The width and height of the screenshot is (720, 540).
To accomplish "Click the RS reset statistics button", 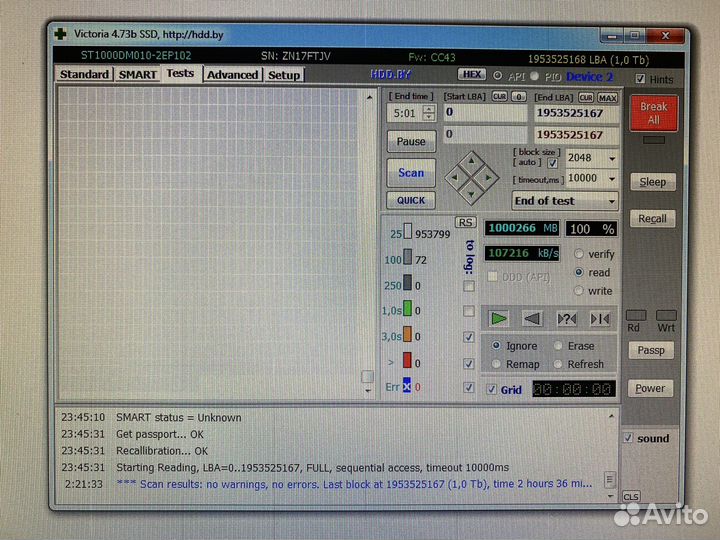I will tap(465, 222).
